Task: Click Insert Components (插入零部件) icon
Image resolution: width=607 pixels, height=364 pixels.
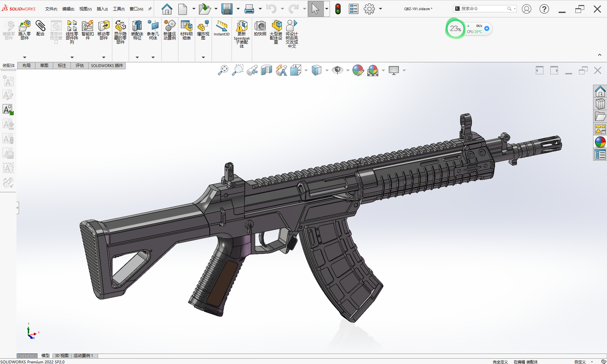Action: click(x=25, y=26)
